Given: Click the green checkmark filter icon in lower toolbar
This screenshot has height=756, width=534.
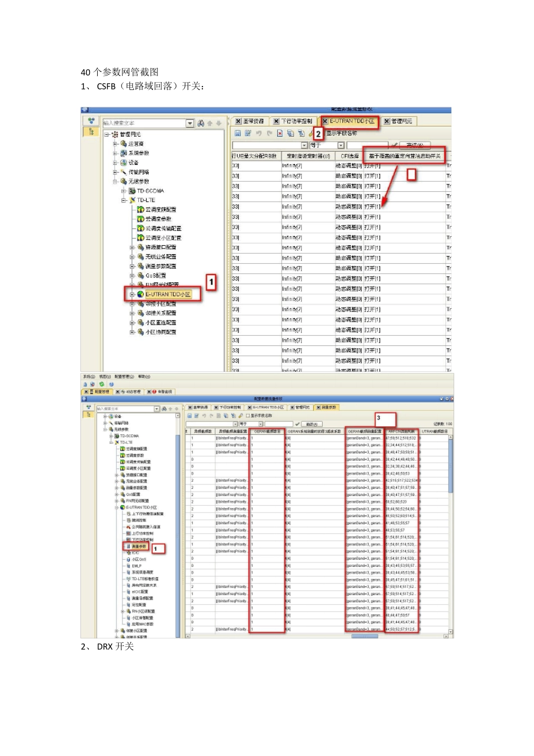Looking at the screenshot, I should click(297, 424).
